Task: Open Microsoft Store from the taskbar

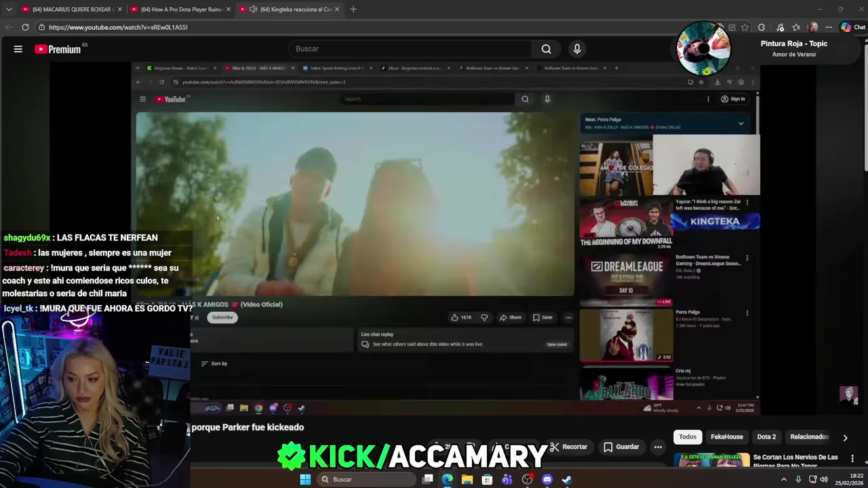Action: pyautogui.click(x=487, y=479)
